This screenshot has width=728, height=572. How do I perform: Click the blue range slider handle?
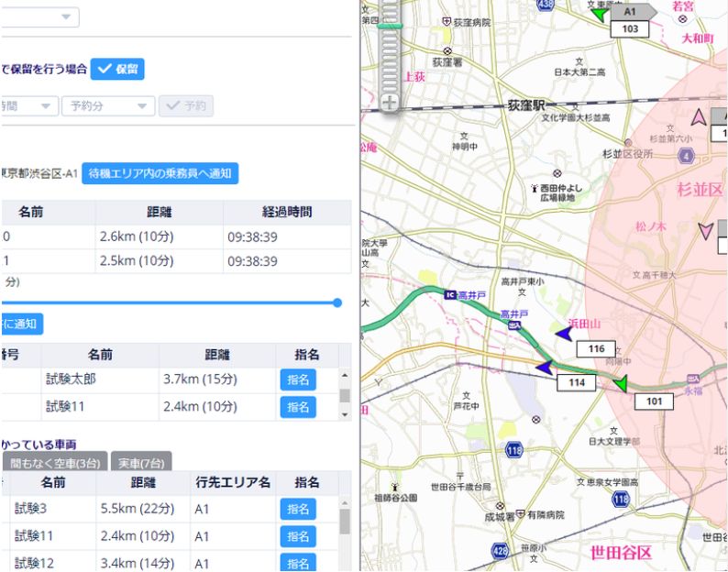tap(337, 302)
